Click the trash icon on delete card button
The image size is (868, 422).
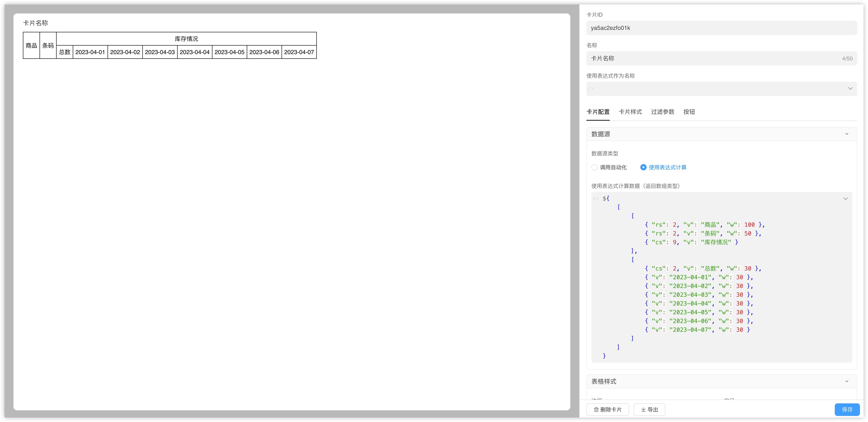click(x=596, y=409)
